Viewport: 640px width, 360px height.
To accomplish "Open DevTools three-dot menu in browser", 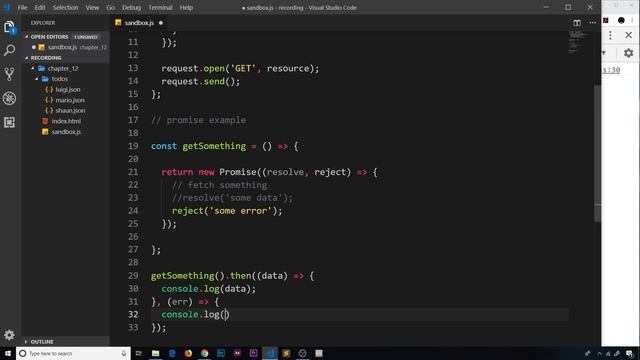I will pyautogui.click(x=610, y=35).
